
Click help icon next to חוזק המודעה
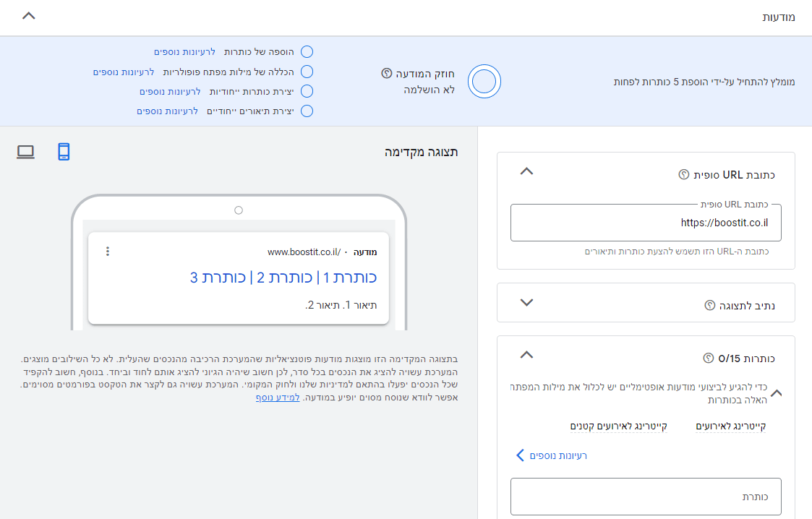point(386,74)
